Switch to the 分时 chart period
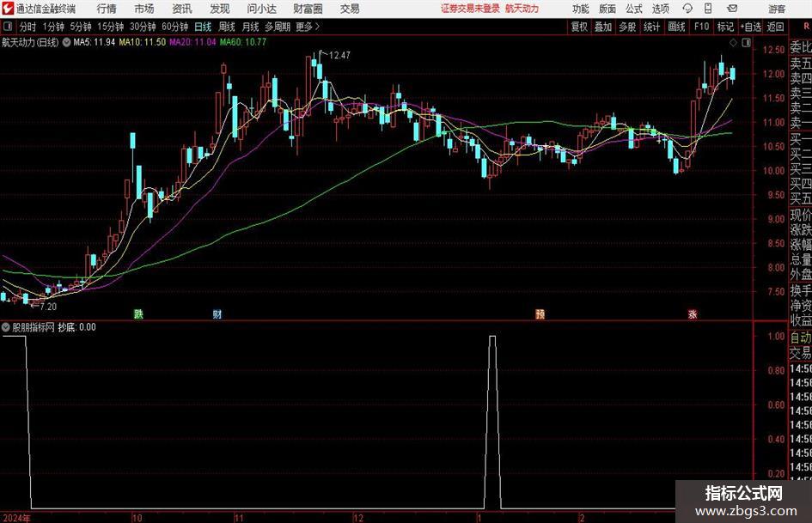 tap(28, 27)
